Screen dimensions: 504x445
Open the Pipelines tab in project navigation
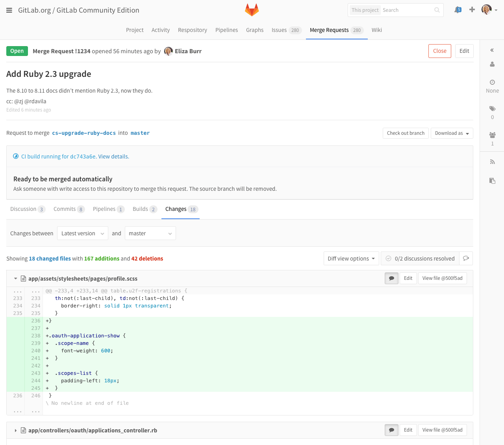tap(226, 30)
